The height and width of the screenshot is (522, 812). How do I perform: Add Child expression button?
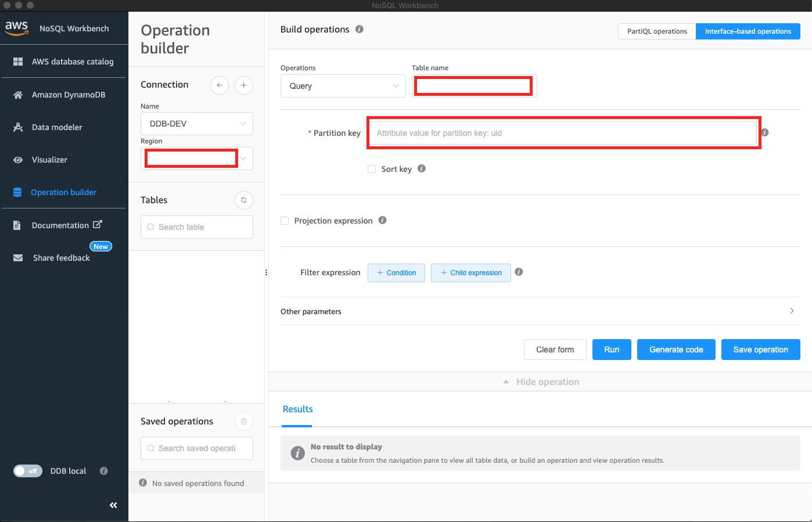[471, 273]
